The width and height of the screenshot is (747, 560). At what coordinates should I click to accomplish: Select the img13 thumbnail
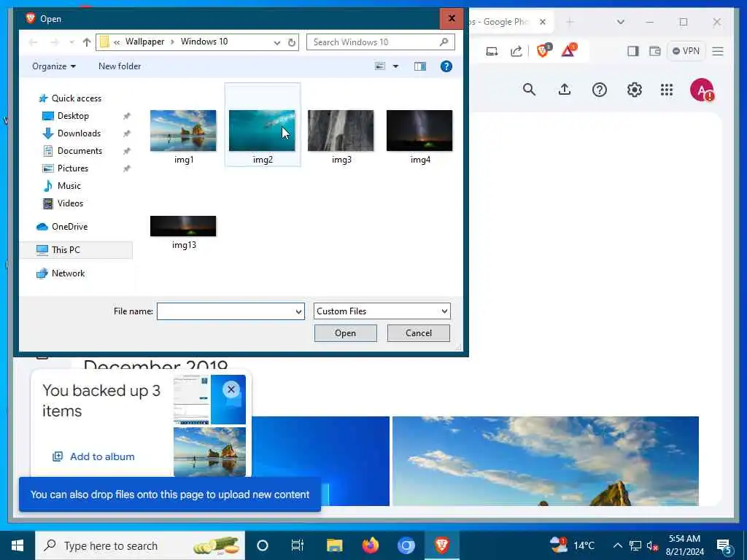click(183, 226)
